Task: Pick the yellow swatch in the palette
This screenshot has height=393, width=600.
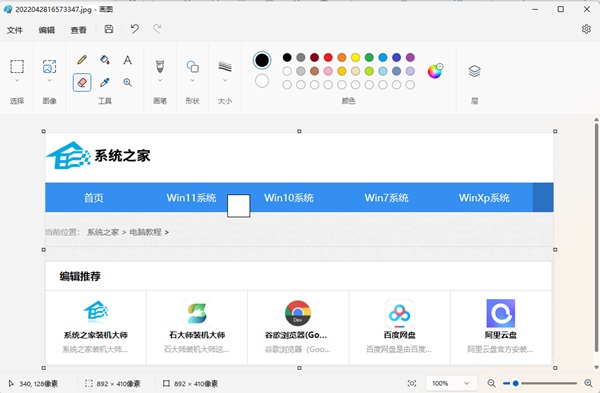Action: 355,57
